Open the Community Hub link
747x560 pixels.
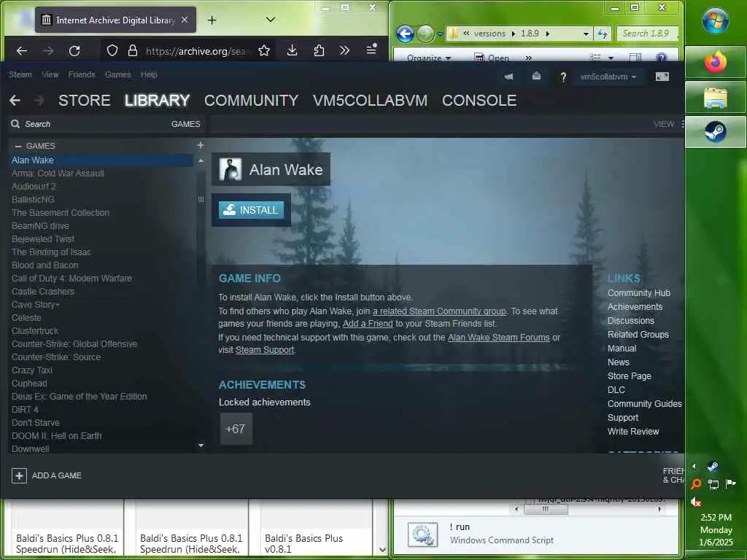[x=639, y=293]
